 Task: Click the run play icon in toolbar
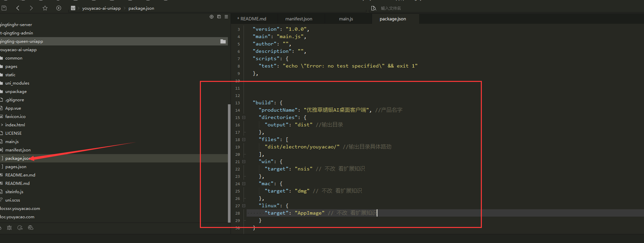tap(59, 8)
